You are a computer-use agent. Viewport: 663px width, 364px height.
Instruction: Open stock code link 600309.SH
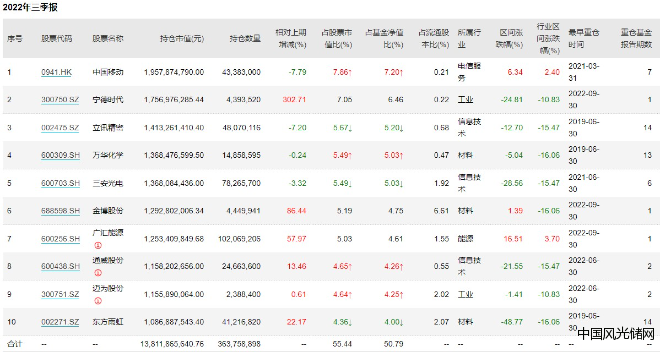tap(60, 155)
